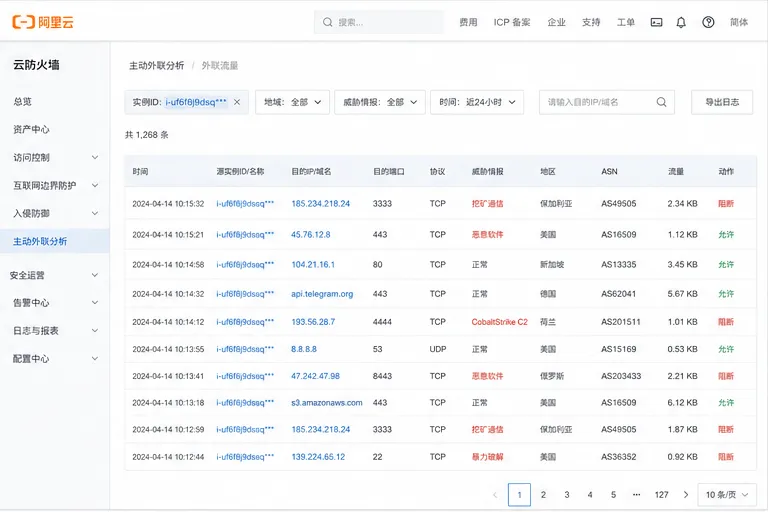Click 主动外联分析 breadcrumb link
This screenshot has width=768, height=512.
click(x=157, y=66)
